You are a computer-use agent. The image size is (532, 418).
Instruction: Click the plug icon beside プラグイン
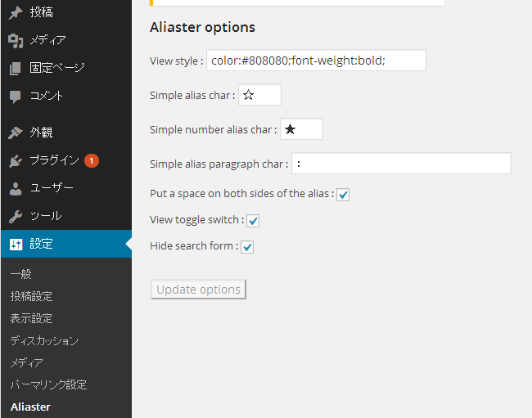pos(16,160)
